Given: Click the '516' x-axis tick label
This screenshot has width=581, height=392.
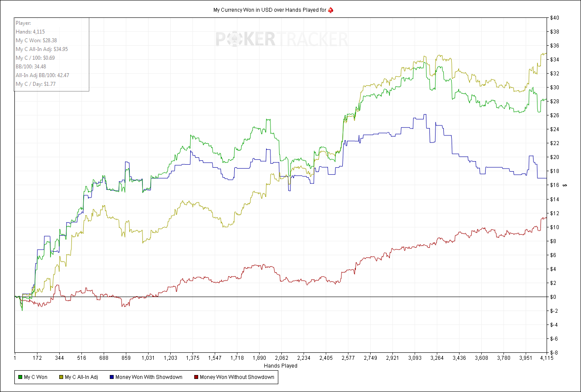Looking at the screenshot, I should point(81,358).
